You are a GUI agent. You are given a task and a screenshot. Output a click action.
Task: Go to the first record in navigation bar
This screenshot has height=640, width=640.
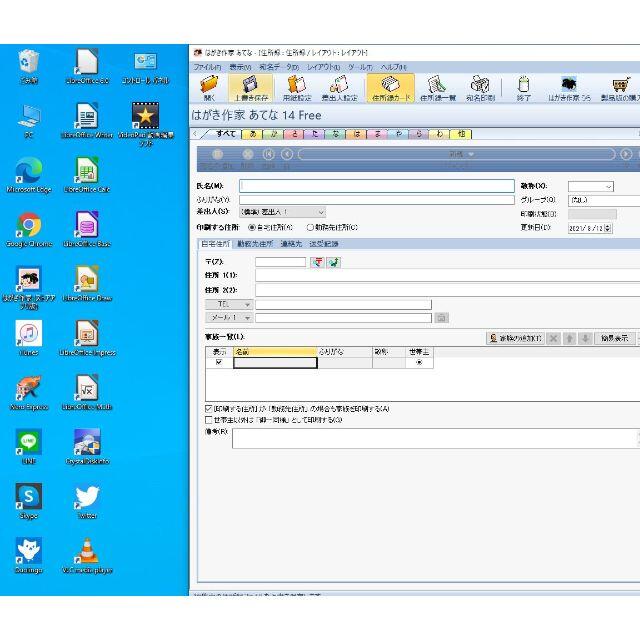click(268, 154)
